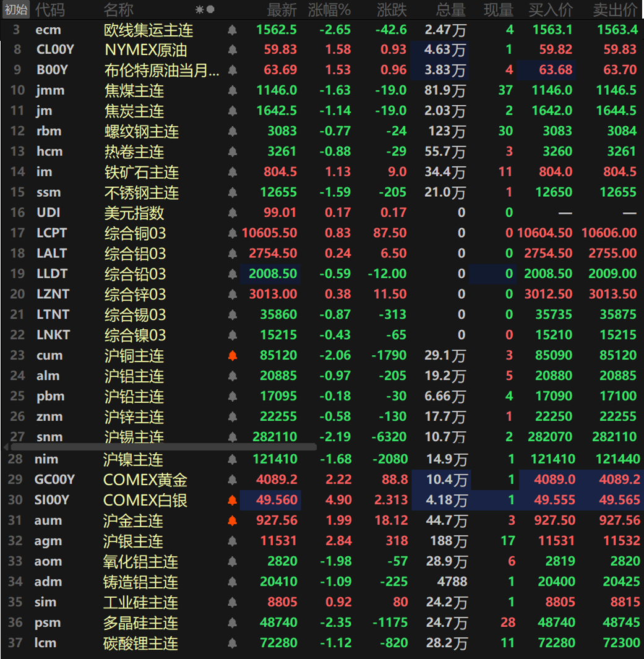Click the orange bell icon for COMEX白银
644x659 pixels.
pyautogui.click(x=233, y=500)
